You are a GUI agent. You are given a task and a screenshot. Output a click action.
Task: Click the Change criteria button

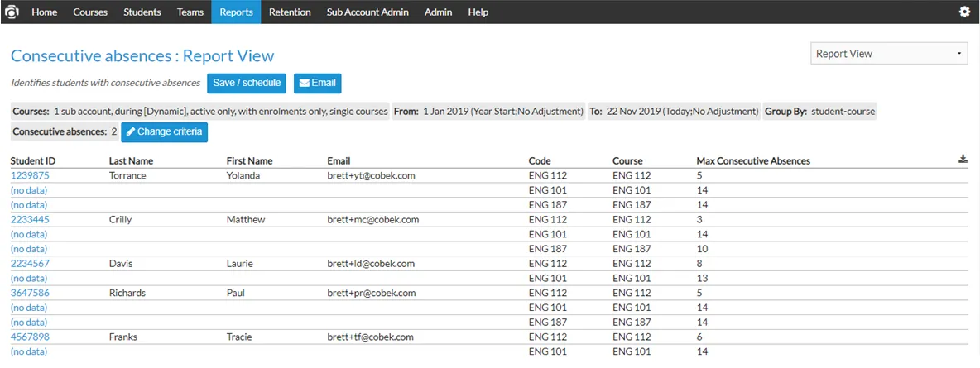(x=165, y=131)
